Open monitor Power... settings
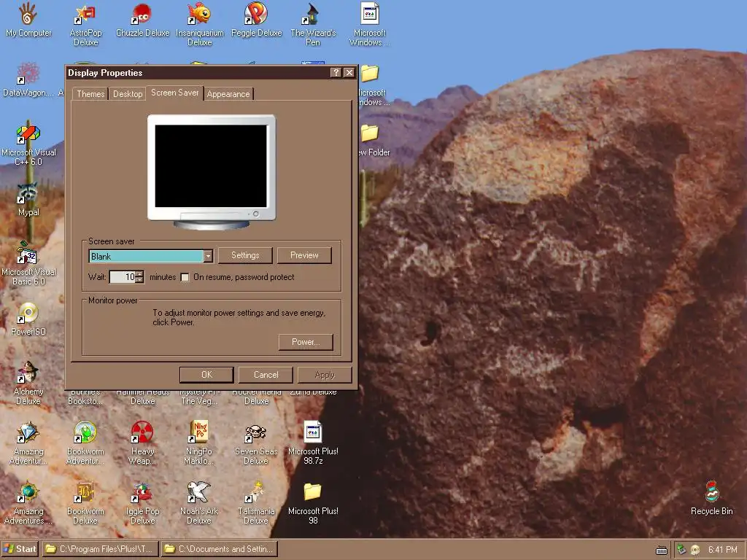 pos(306,342)
